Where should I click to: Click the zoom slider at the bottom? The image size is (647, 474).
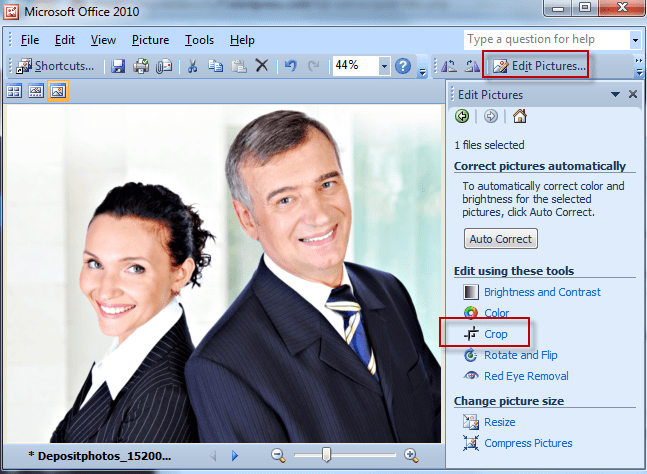pyautogui.click(x=326, y=455)
